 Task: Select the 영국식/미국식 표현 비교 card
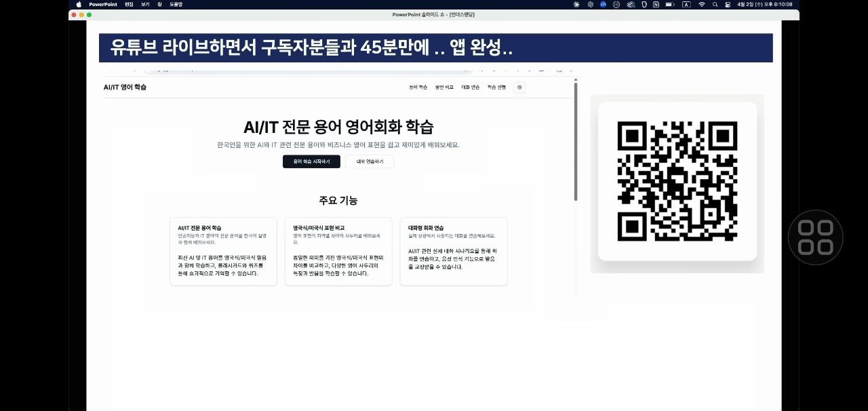338,252
